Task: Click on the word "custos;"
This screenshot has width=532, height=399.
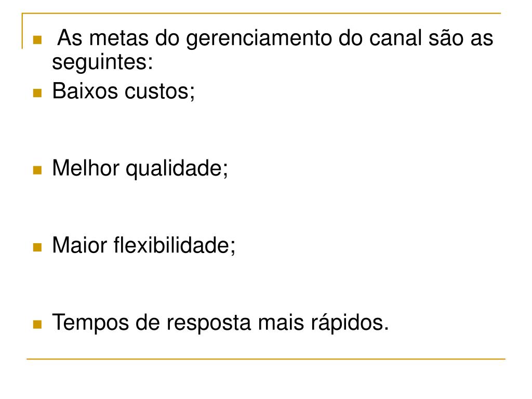Action: (160, 91)
